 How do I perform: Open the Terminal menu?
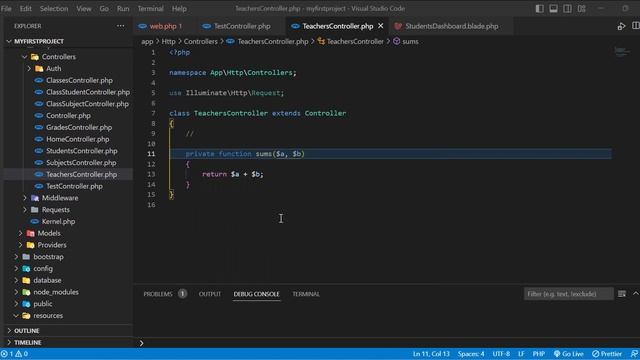pos(150,9)
